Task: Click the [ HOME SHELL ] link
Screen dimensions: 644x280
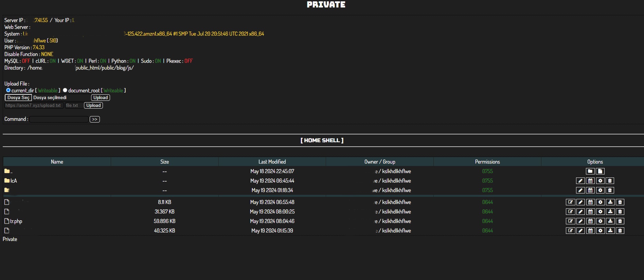Action: pyautogui.click(x=322, y=141)
